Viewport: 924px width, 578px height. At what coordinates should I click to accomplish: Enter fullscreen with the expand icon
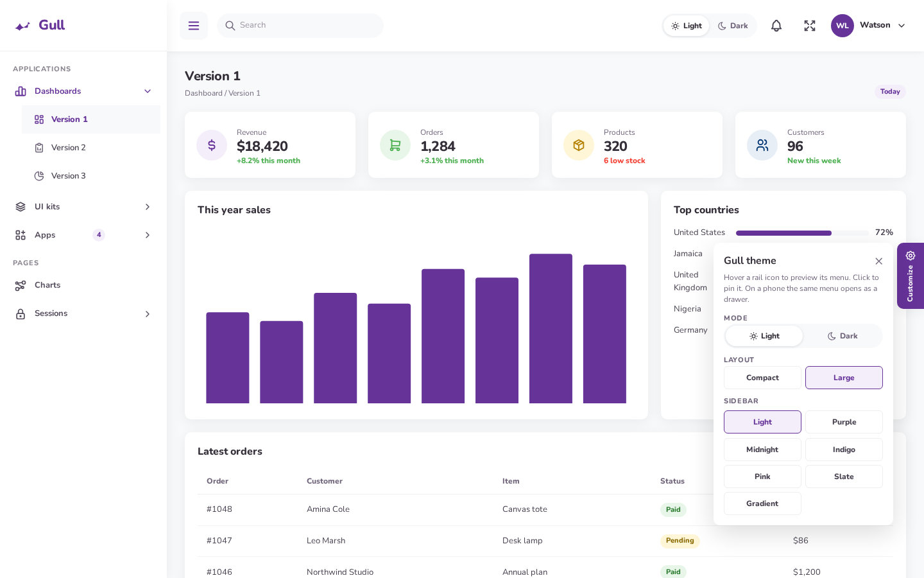[810, 26]
